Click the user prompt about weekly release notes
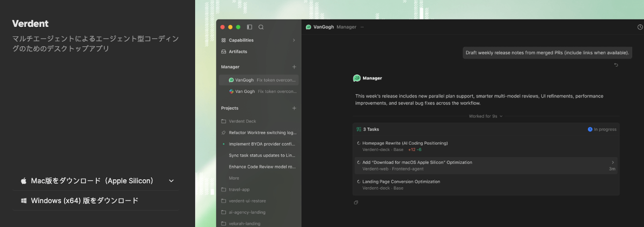Image resolution: width=644 pixels, height=227 pixels. 547,53
